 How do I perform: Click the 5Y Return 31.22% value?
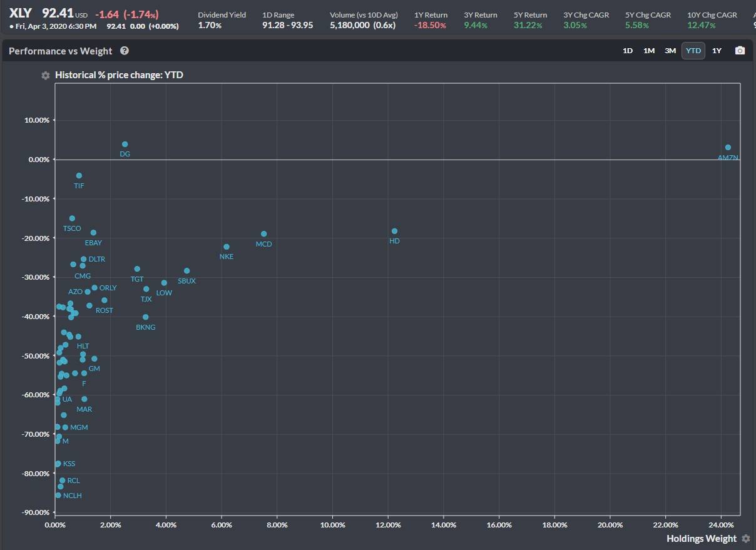click(x=528, y=26)
